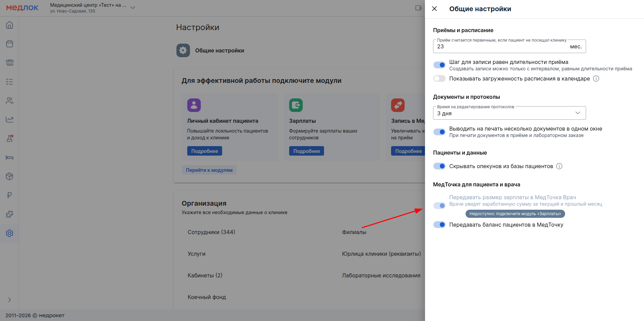Open 'Сотрудники (344)' section

tap(211, 232)
